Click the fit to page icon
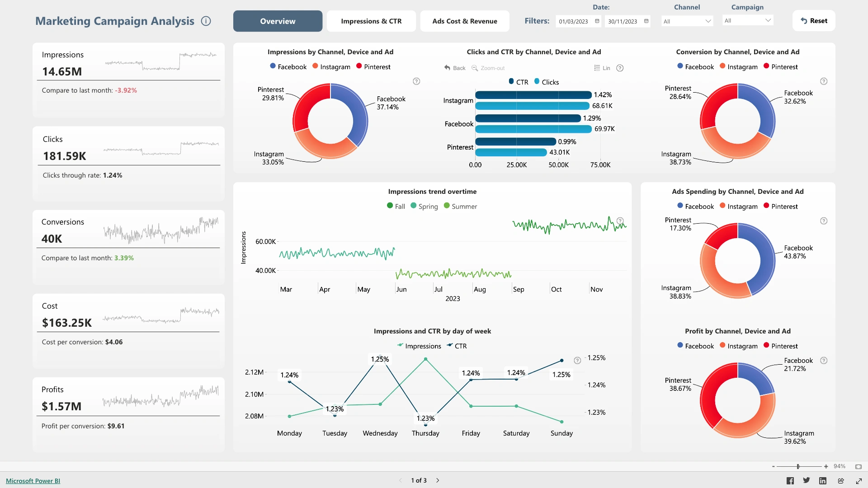Image resolution: width=868 pixels, height=488 pixels. [x=859, y=466]
